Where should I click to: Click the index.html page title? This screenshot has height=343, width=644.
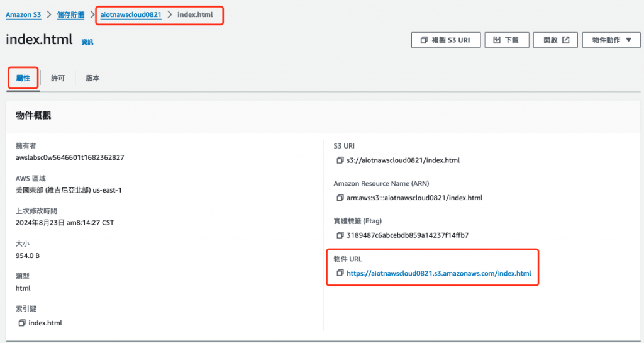click(x=40, y=40)
